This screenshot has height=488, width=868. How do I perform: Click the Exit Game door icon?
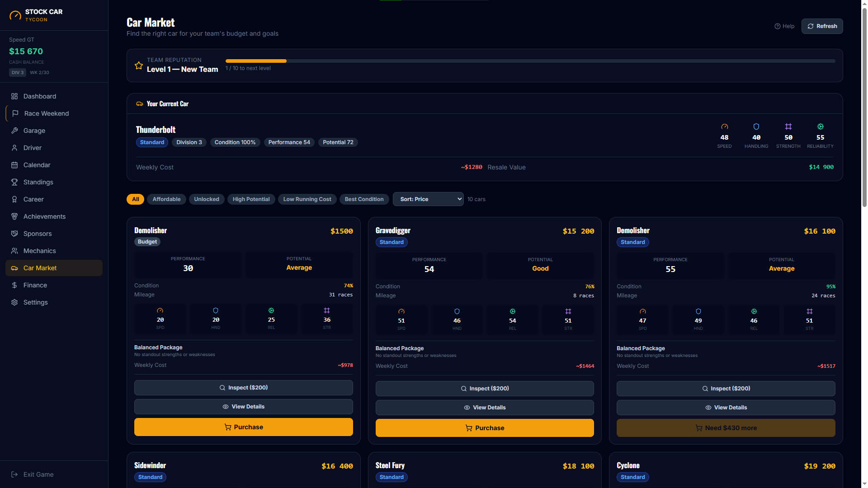point(14,474)
